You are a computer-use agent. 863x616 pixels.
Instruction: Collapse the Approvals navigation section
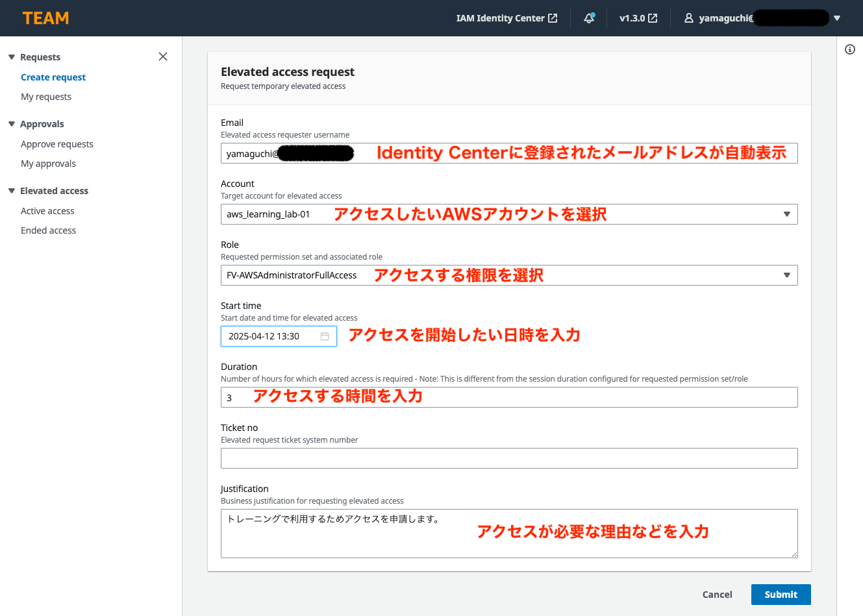coord(12,124)
